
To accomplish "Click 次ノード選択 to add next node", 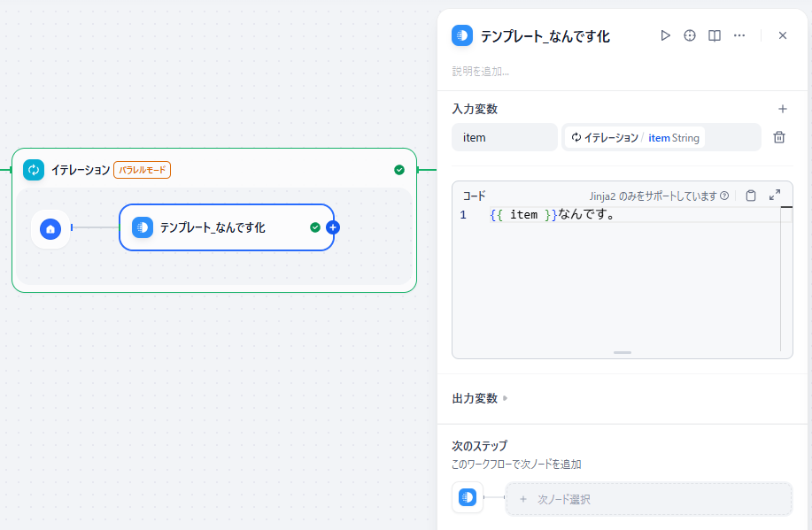I will coord(649,499).
